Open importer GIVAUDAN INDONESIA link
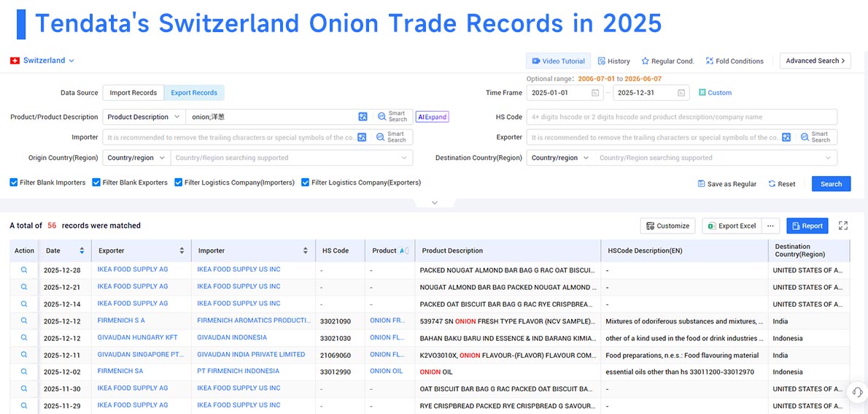Image resolution: width=868 pixels, height=414 pixels. point(232,337)
